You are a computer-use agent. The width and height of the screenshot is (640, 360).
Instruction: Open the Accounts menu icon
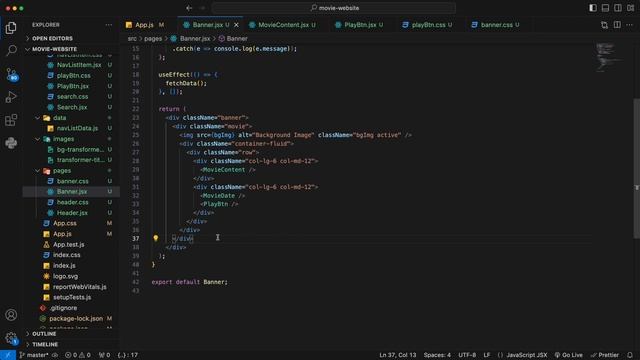click(11, 315)
